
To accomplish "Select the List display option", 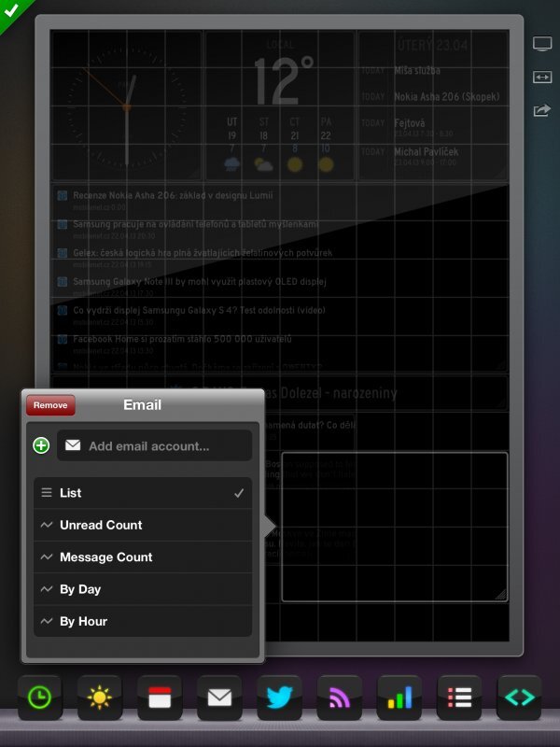I will [143, 493].
